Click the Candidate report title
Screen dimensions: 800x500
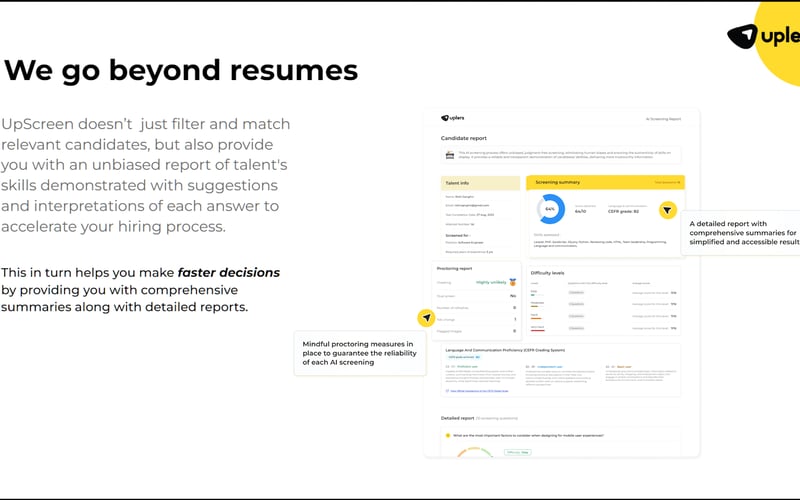tap(463, 138)
